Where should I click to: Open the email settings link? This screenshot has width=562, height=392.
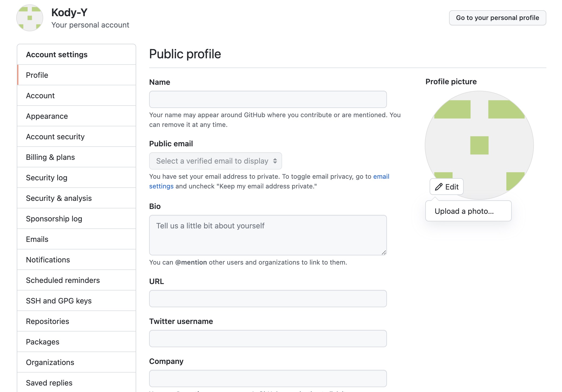tap(381, 177)
